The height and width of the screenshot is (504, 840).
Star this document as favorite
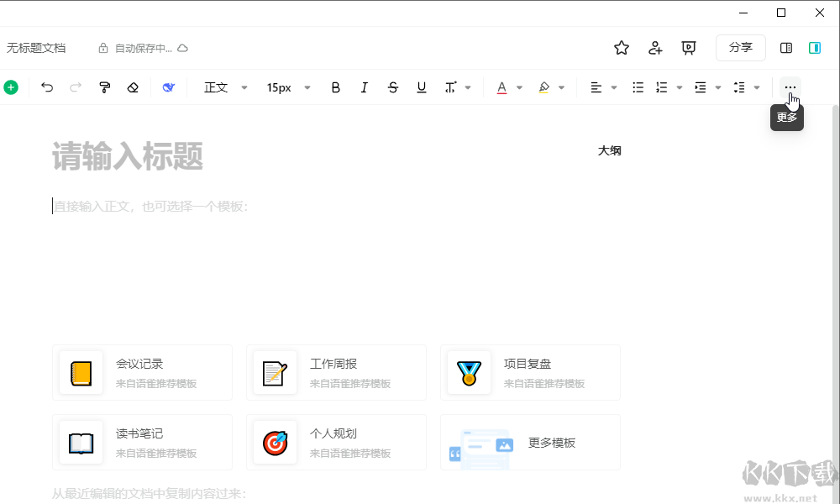click(621, 48)
